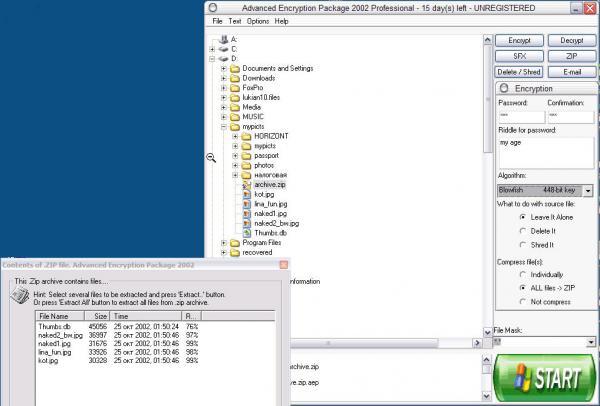Click the Password input field
Screen dimensions: 600x406
point(522,117)
